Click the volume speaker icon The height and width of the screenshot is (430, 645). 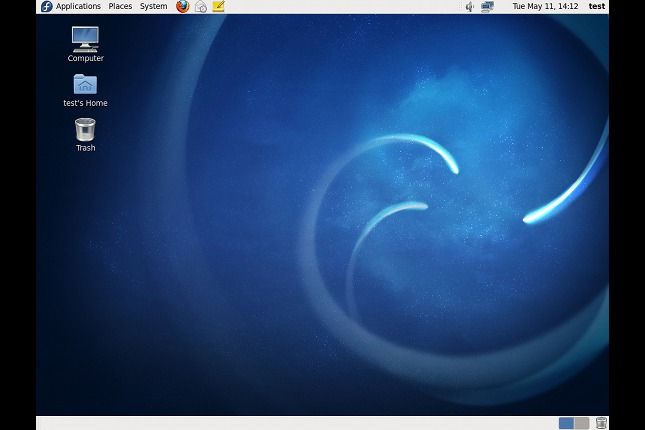pos(469,7)
